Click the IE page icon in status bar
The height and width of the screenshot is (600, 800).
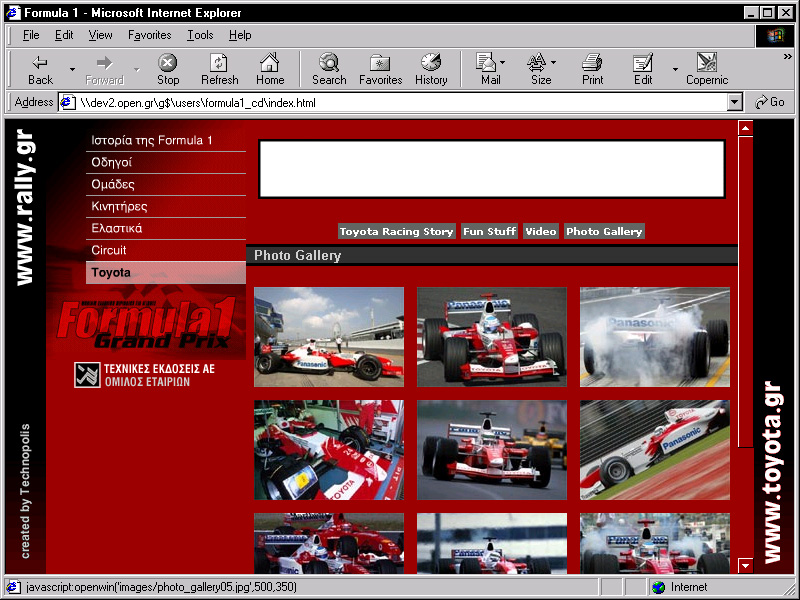(13, 587)
